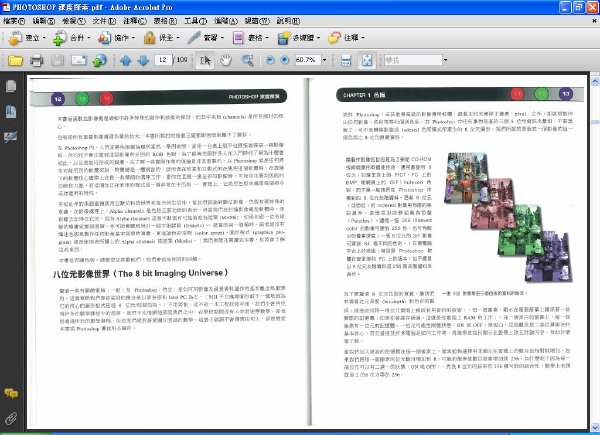Toggle the fit one full page icon
Screen dimensions: 600x435
367,60
